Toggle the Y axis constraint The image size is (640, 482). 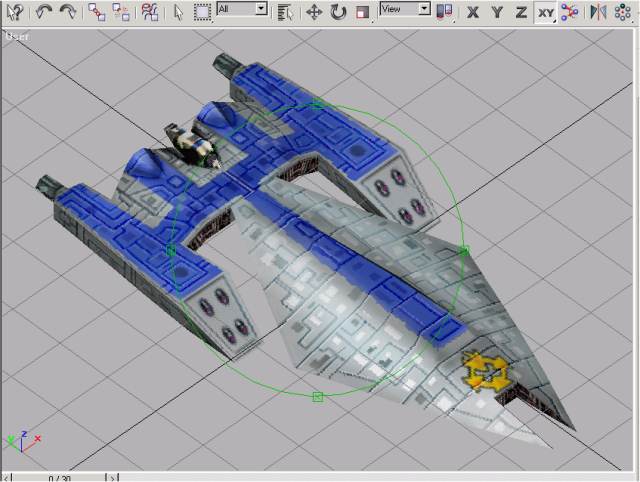point(497,12)
